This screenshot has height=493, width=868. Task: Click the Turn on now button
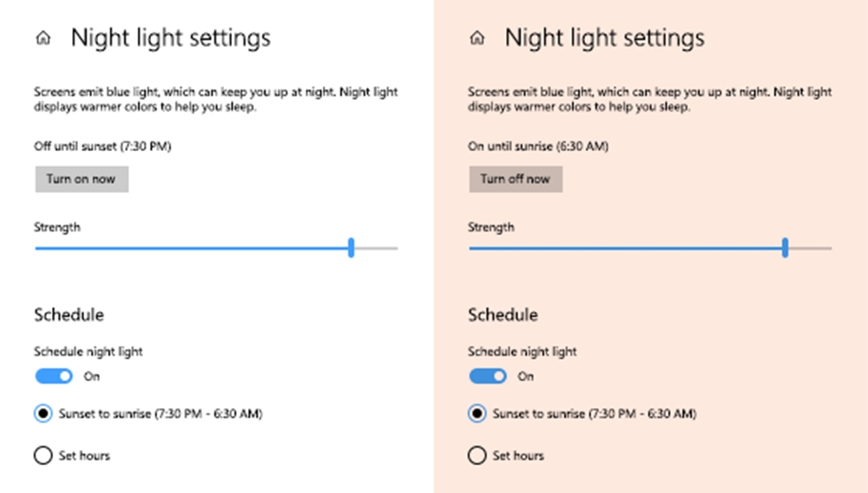coord(82,180)
